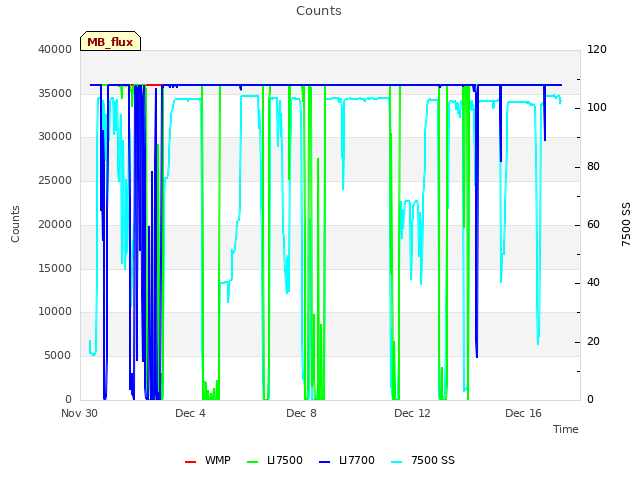Click the 'Dec 16' x-axis label
The width and height of the screenshot is (640, 480).
(x=523, y=413)
